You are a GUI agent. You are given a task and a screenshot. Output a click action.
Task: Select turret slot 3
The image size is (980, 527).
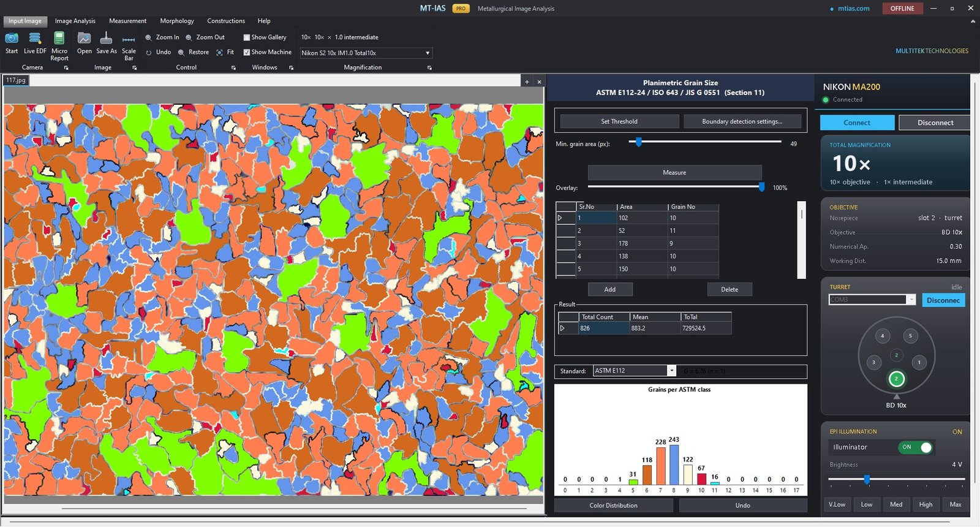click(873, 362)
